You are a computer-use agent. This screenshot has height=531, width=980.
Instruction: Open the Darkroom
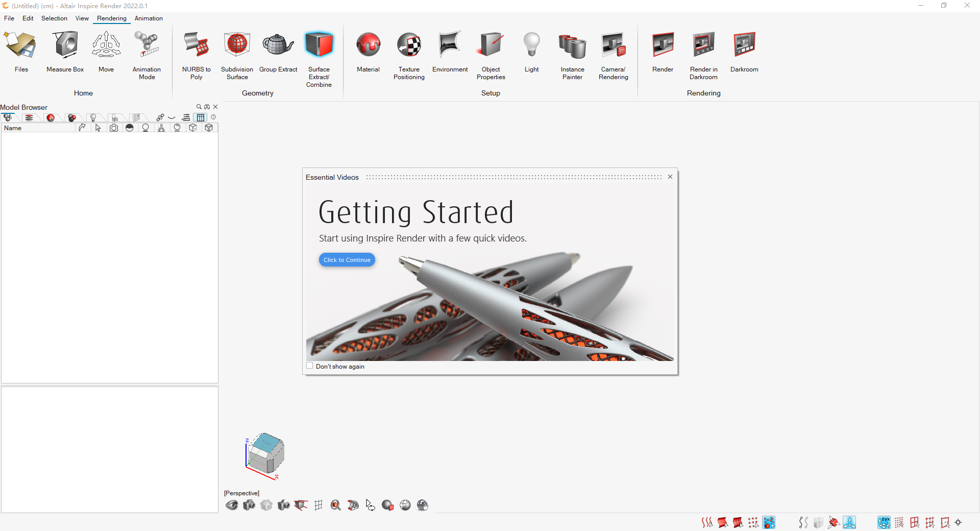tap(744, 51)
